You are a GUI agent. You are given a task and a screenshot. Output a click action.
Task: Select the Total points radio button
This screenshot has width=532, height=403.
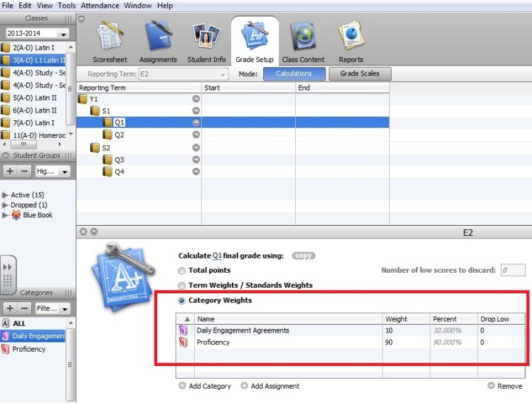tap(182, 271)
